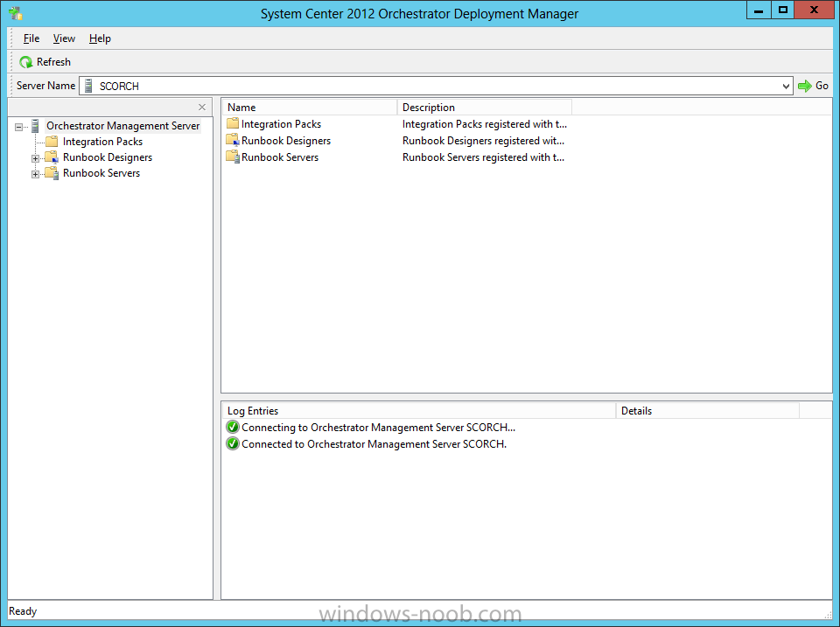Open the Server Name dropdown arrow
840x627 pixels.
[786, 86]
